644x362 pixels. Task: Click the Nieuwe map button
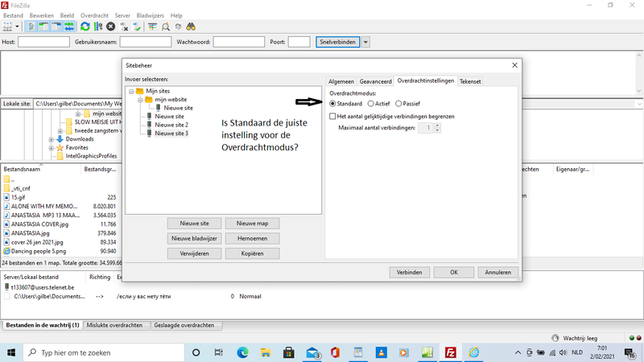coord(252,223)
